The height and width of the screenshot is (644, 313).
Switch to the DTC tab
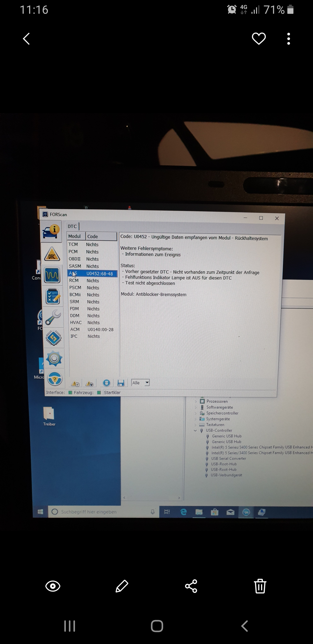tap(72, 226)
